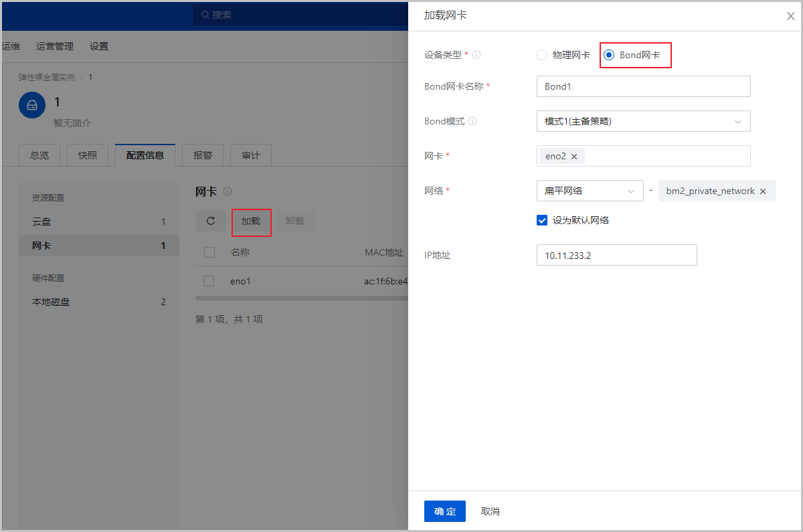803x532 pixels.
Task: Switch to the 报警 tab
Action: click(x=203, y=155)
